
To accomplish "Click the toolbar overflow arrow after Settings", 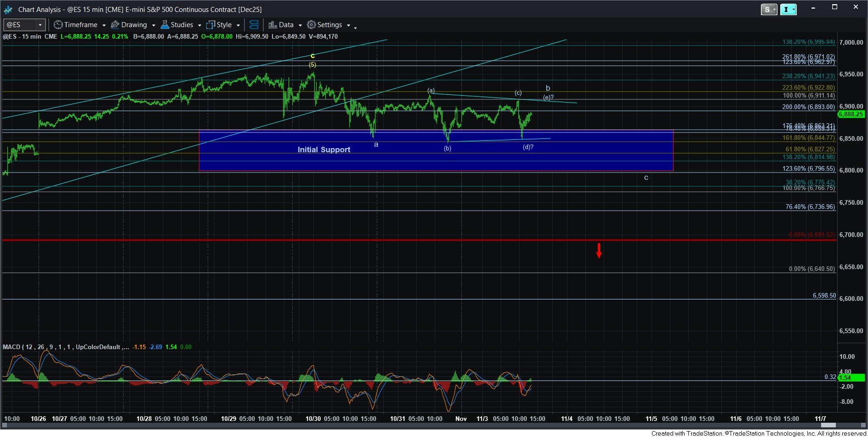I will pos(356,28).
